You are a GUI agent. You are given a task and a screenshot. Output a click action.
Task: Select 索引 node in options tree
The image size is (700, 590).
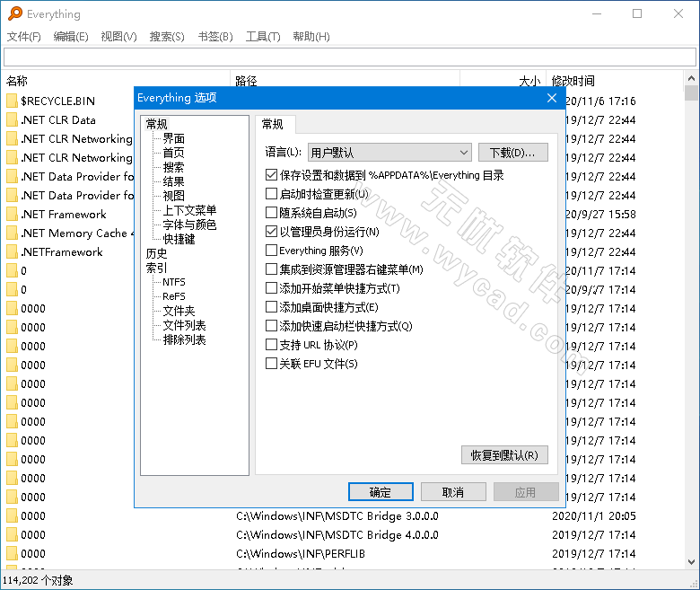tap(156, 268)
